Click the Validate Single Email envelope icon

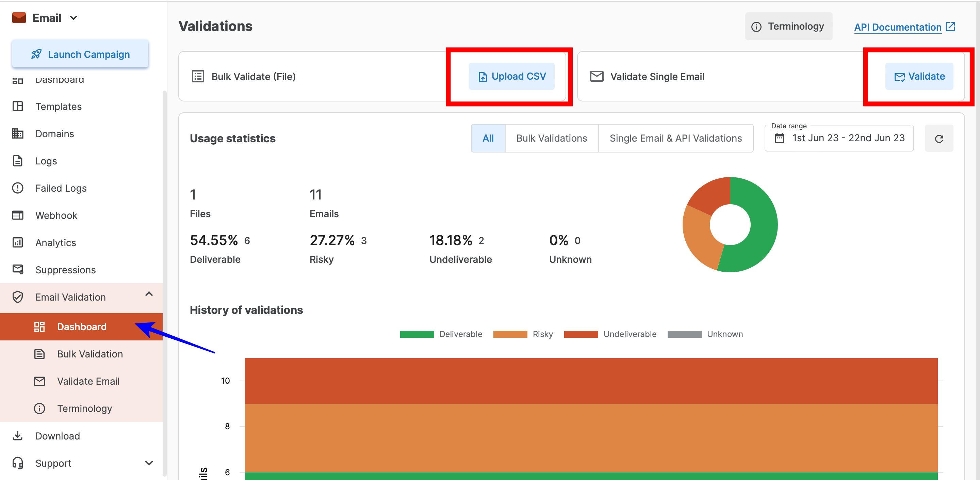coord(597,77)
